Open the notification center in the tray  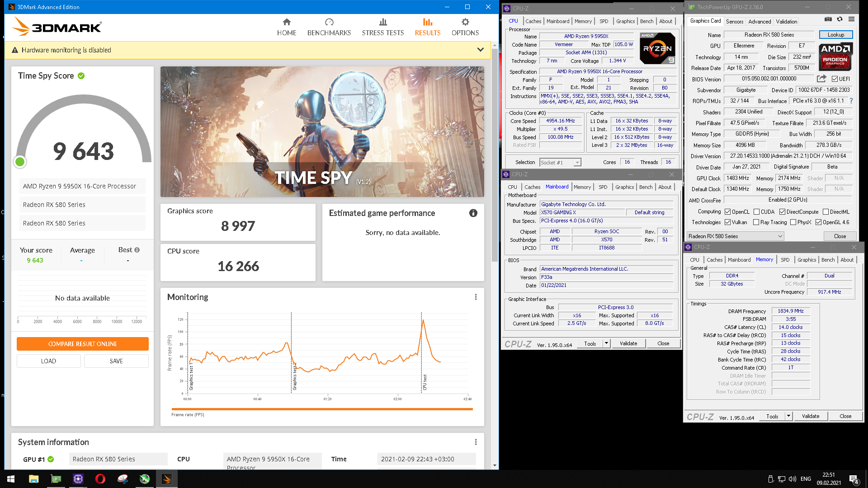(x=854, y=479)
